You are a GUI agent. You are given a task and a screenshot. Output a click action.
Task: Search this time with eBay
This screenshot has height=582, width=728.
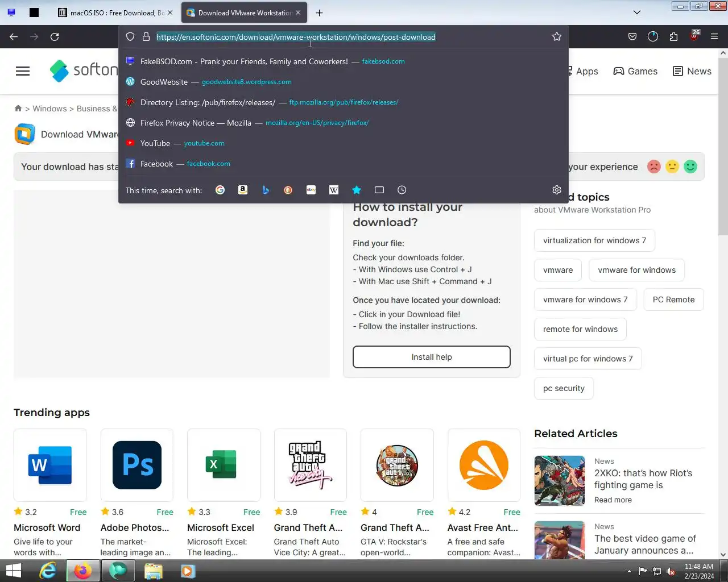coord(311,190)
